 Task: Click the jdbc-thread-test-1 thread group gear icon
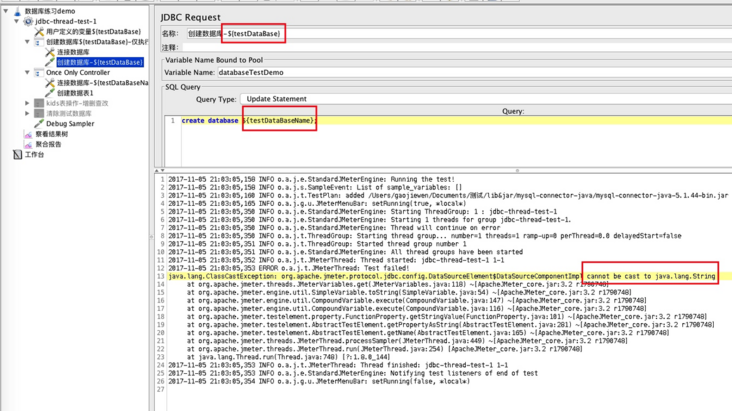pos(27,21)
